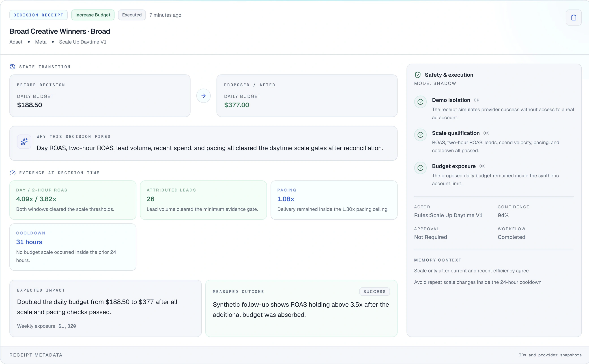The image size is (589, 364).
Task: Click the 7 minutes ago timestamp
Action: (x=165, y=15)
